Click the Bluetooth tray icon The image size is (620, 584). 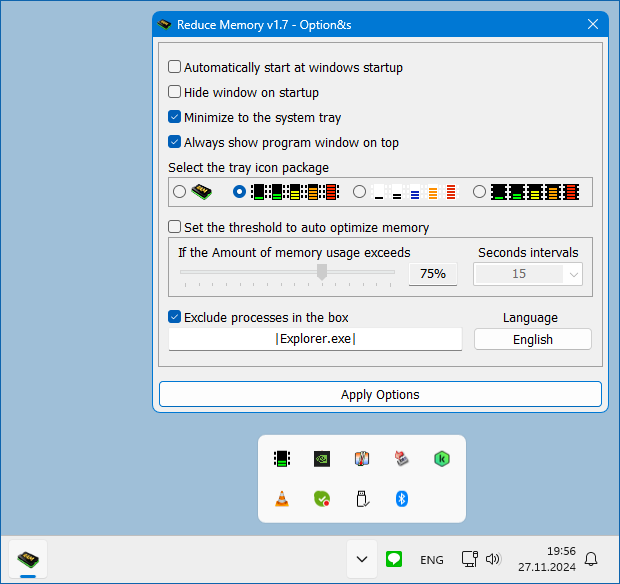pos(402,498)
